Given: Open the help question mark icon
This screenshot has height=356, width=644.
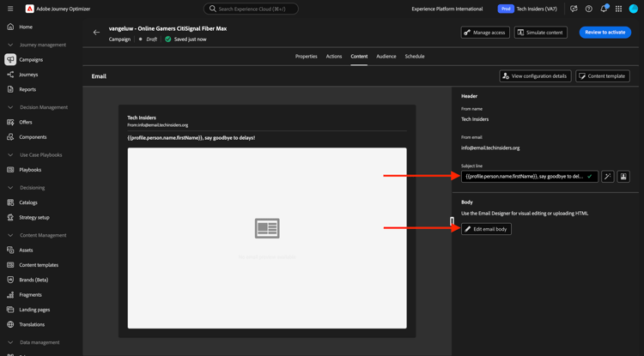Looking at the screenshot, I should tap(589, 9).
